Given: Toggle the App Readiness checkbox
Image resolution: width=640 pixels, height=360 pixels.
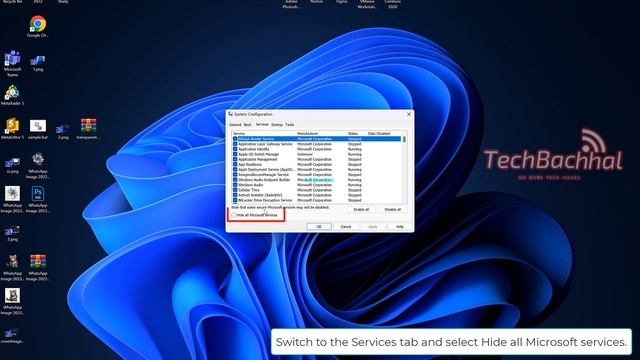Looking at the screenshot, I should coord(235,164).
